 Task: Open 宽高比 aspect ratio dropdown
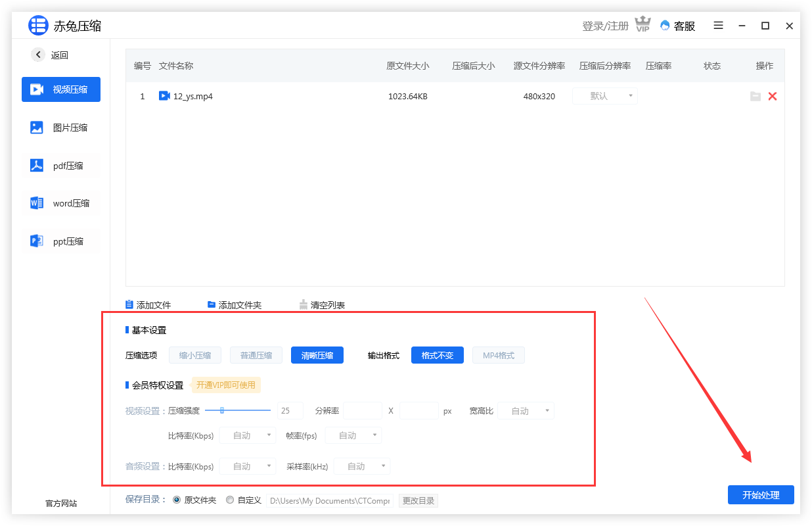[x=526, y=411]
